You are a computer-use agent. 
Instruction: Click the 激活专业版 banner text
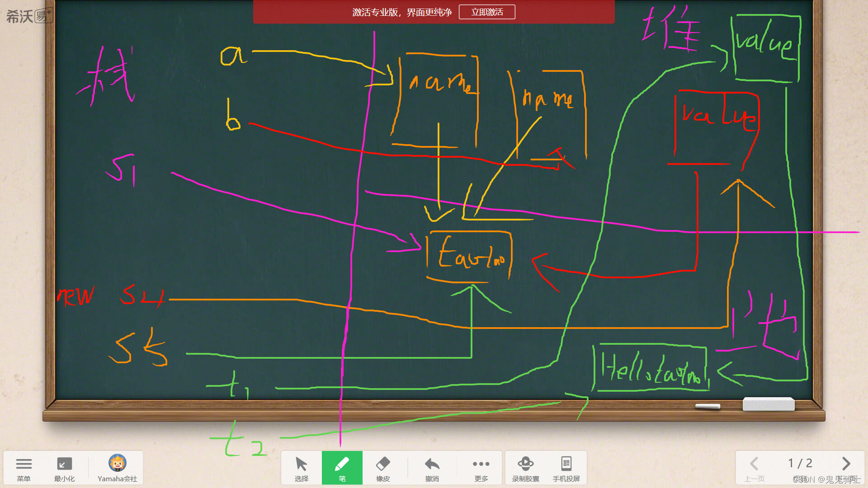(x=401, y=12)
